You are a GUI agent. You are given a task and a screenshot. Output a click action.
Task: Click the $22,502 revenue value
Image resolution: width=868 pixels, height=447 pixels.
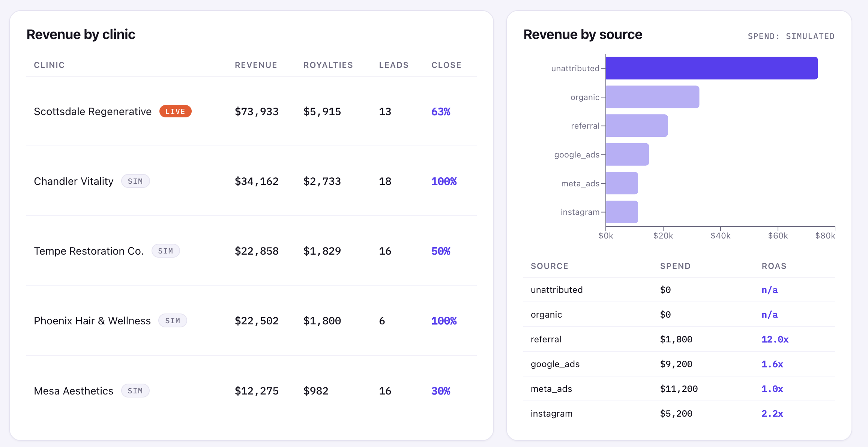tap(257, 321)
